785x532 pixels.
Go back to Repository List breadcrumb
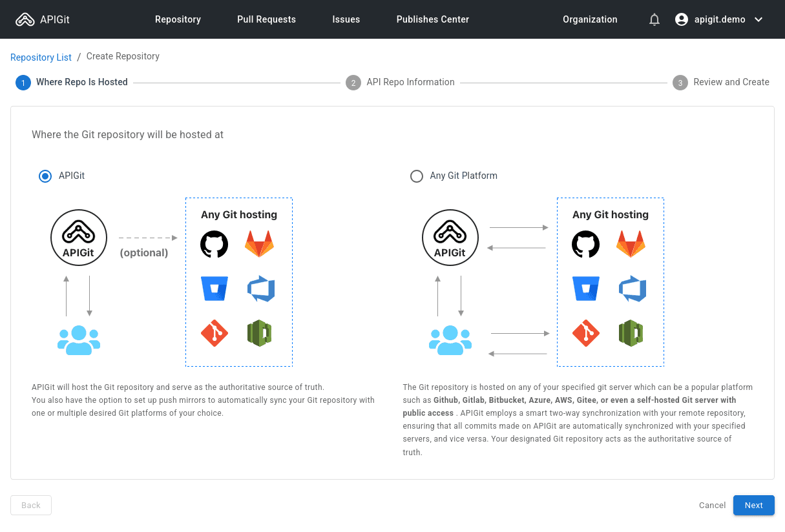coord(41,57)
